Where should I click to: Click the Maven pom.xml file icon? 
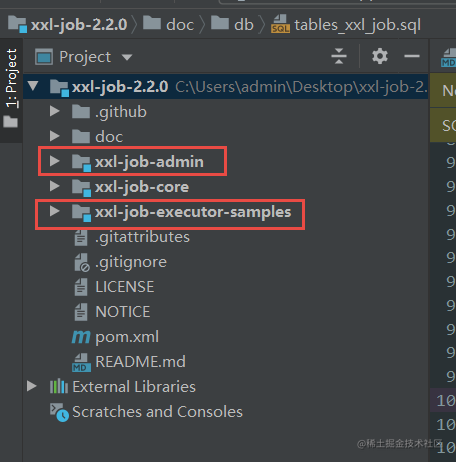click(x=81, y=337)
